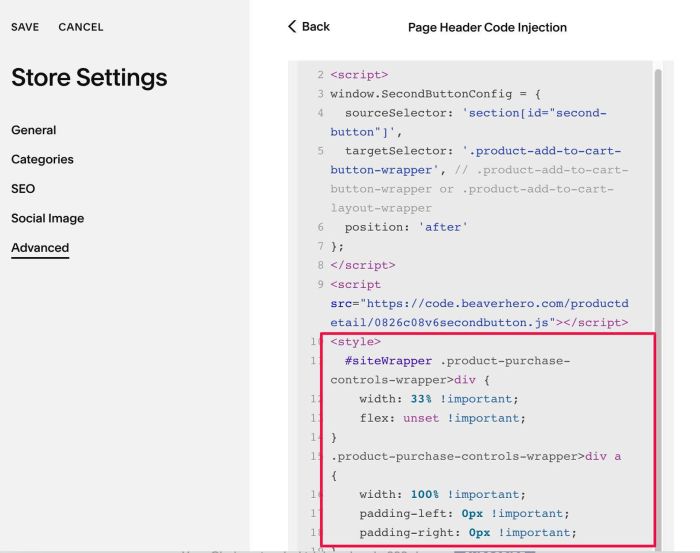Click the SAVE button
Viewport: 700px width, 553px height.
tap(25, 27)
